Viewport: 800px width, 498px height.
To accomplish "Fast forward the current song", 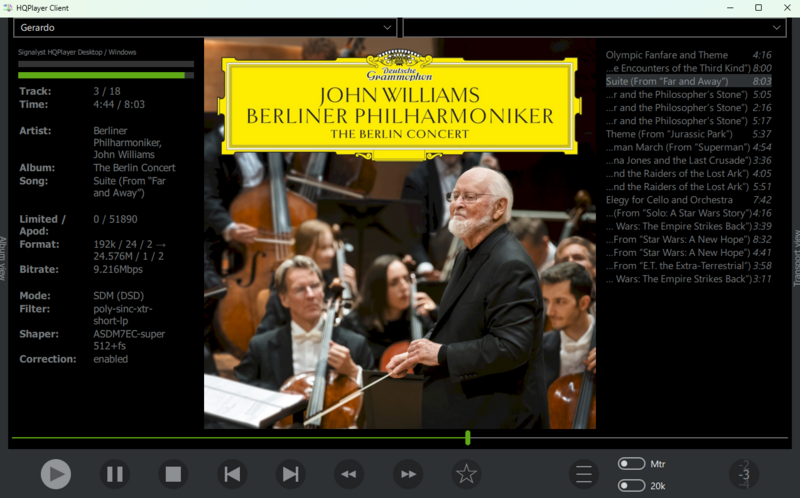I will (407, 474).
